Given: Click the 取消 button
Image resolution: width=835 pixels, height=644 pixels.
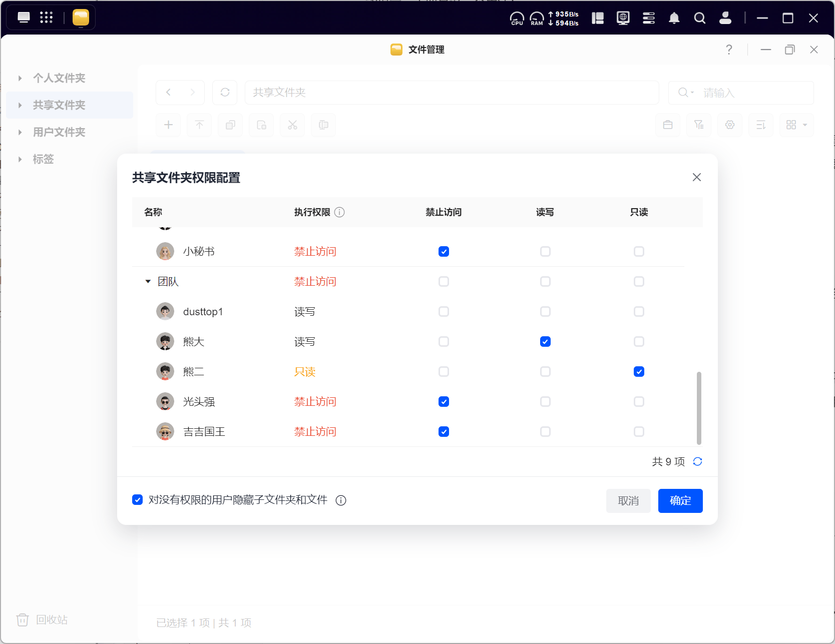Looking at the screenshot, I should pos(628,501).
